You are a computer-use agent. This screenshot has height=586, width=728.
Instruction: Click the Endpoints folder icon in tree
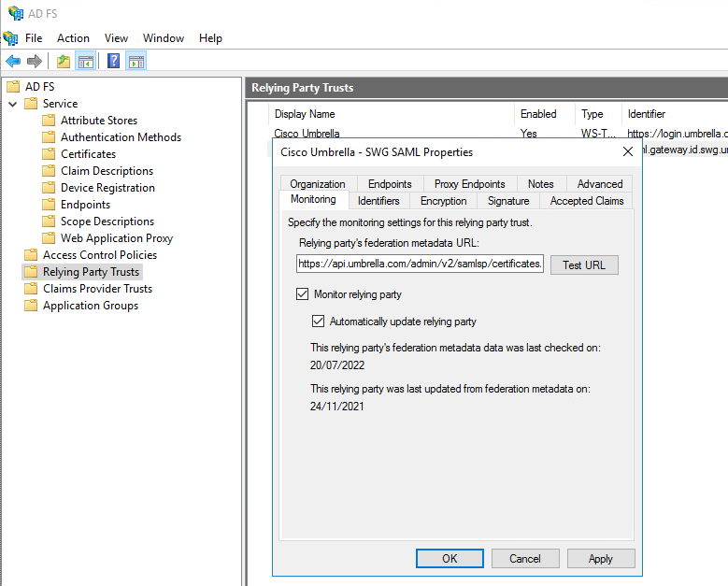coord(49,205)
